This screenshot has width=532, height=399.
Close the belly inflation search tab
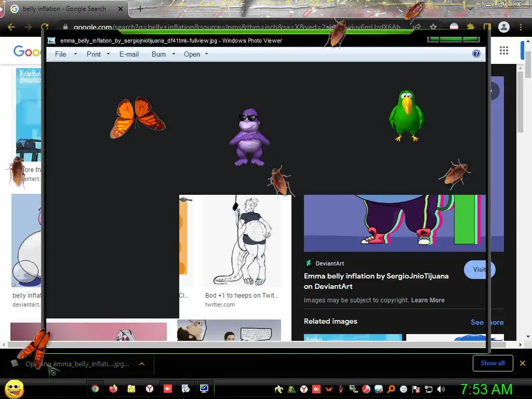121,9
